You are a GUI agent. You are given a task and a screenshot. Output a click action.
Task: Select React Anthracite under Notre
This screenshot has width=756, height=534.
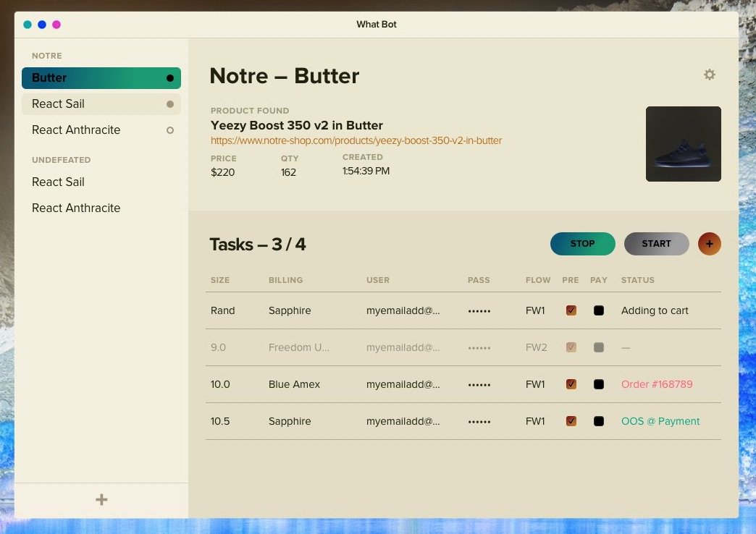pos(101,130)
